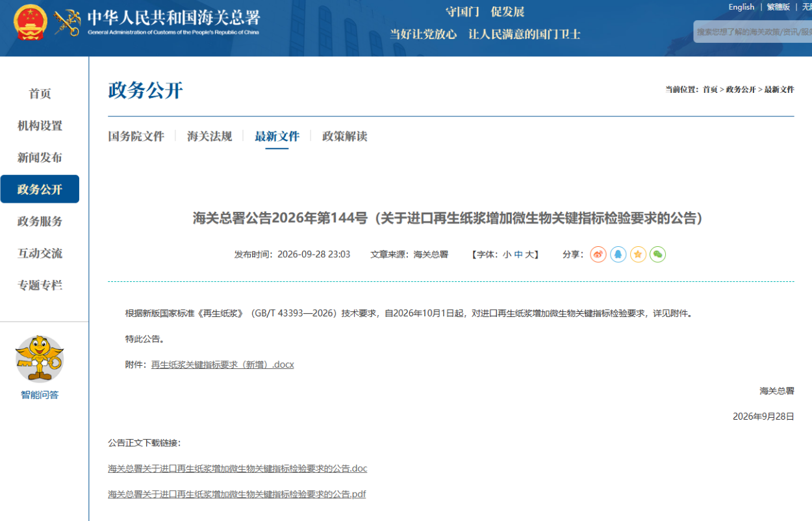Go to 新闻发布 section
The image size is (812, 521).
pyautogui.click(x=40, y=157)
